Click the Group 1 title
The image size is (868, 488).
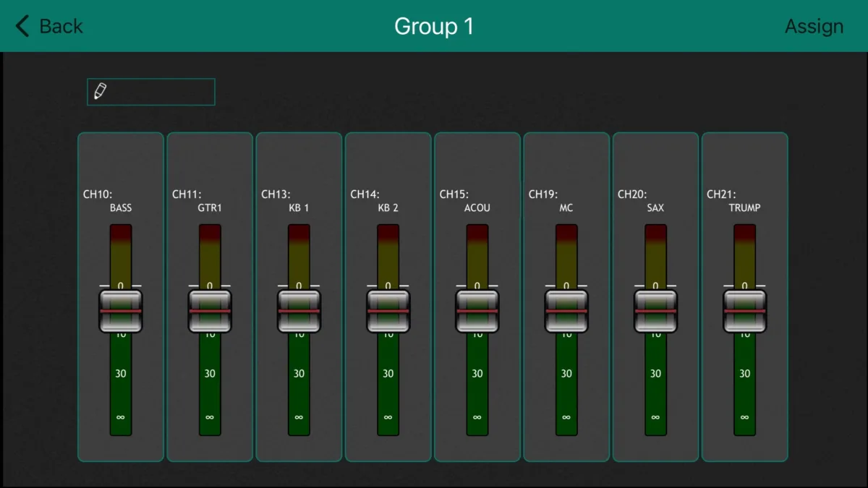(434, 27)
